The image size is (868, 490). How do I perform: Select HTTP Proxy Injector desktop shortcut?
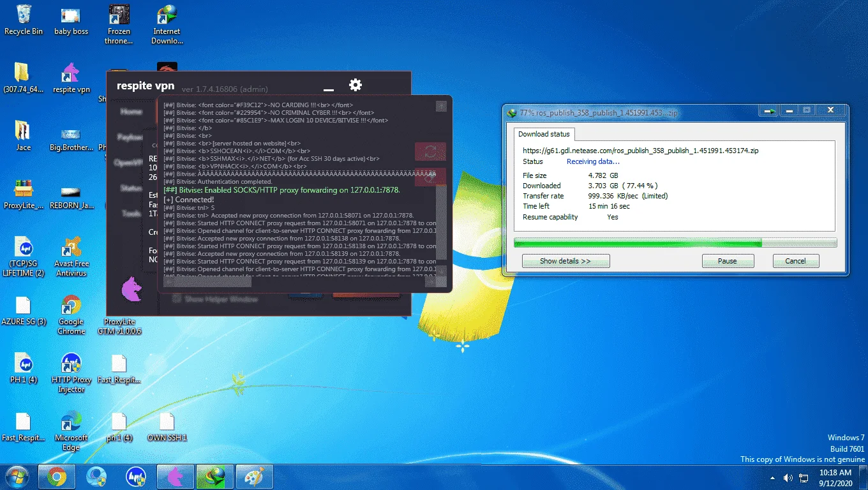[71, 373]
